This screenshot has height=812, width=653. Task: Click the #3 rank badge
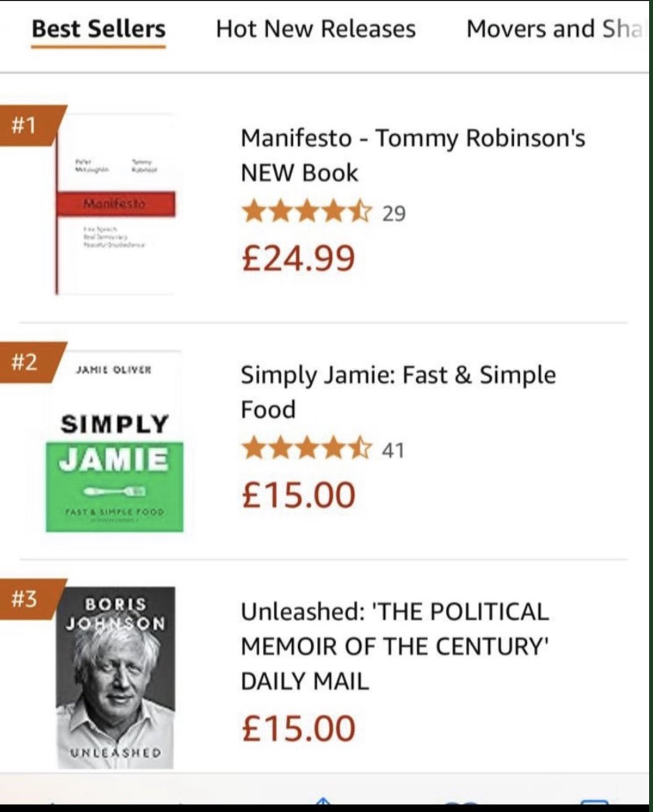click(x=27, y=599)
